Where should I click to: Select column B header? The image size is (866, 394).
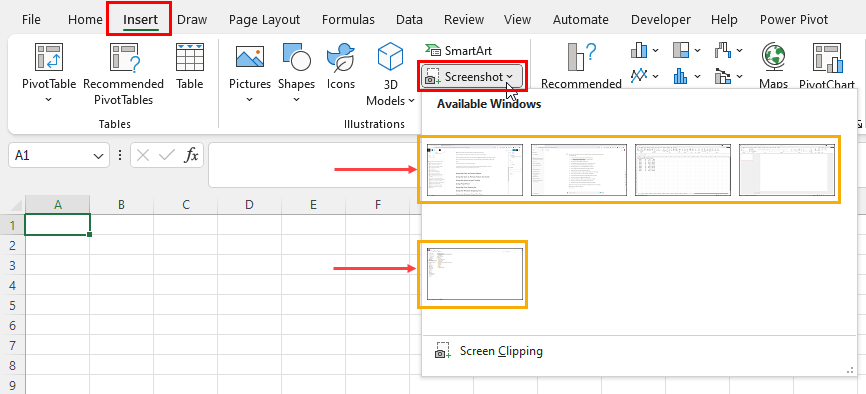(x=122, y=205)
